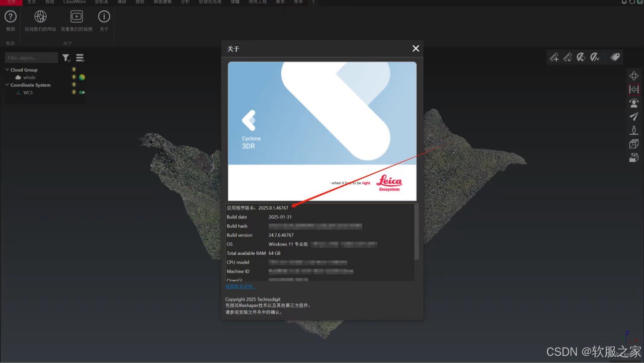The width and height of the screenshot is (644, 363).
Task: Select the ruler eraser measurement tool
Action: [x=568, y=57]
